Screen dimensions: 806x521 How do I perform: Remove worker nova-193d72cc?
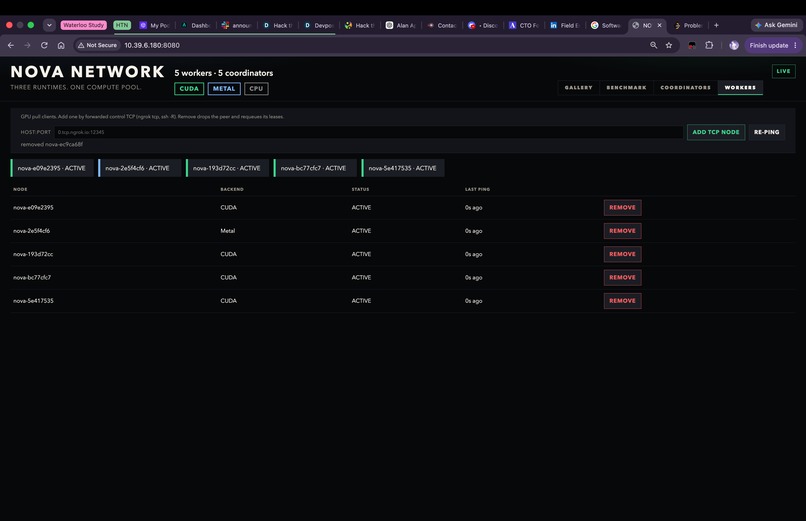click(622, 254)
